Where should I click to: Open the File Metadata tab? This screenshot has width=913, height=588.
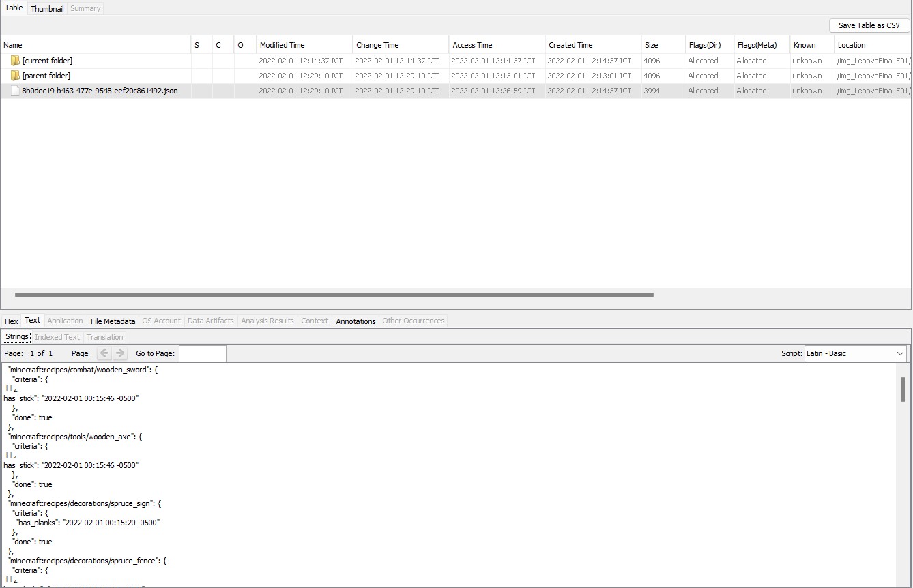click(x=113, y=321)
